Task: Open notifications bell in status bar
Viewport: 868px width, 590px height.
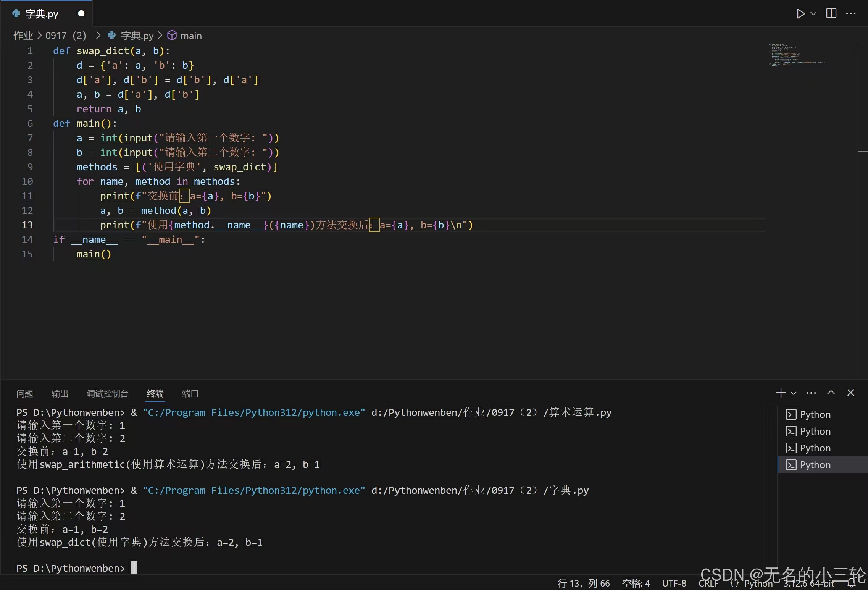Action: click(852, 583)
